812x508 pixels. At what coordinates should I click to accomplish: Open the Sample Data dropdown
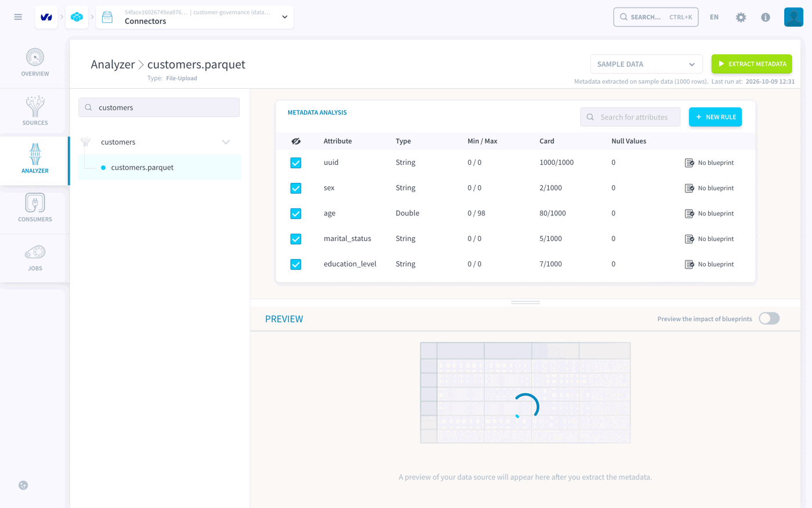(646, 64)
